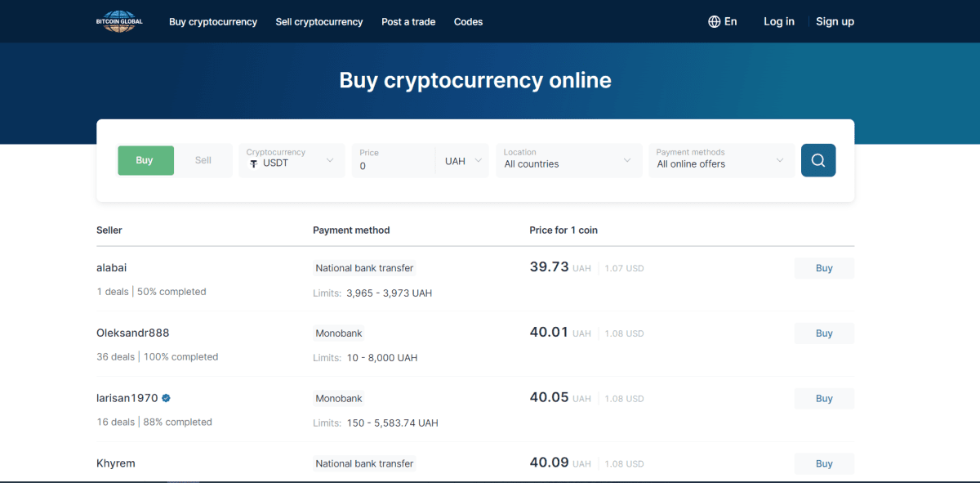Click Buy next to seller Oleksandr888
This screenshot has height=483, width=980.
click(824, 333)
